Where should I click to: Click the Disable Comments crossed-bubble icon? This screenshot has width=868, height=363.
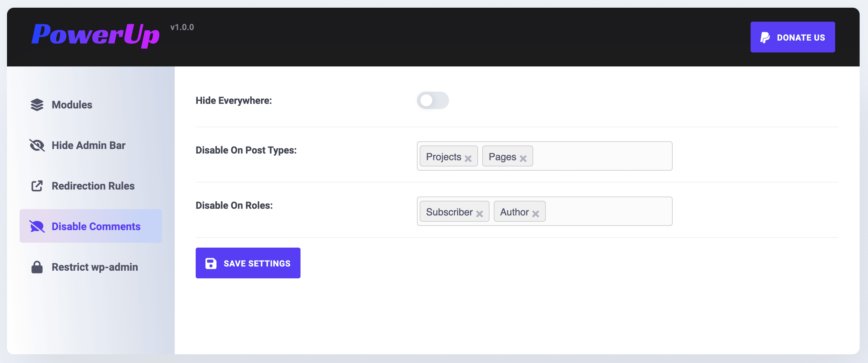(x=37, y=226)
